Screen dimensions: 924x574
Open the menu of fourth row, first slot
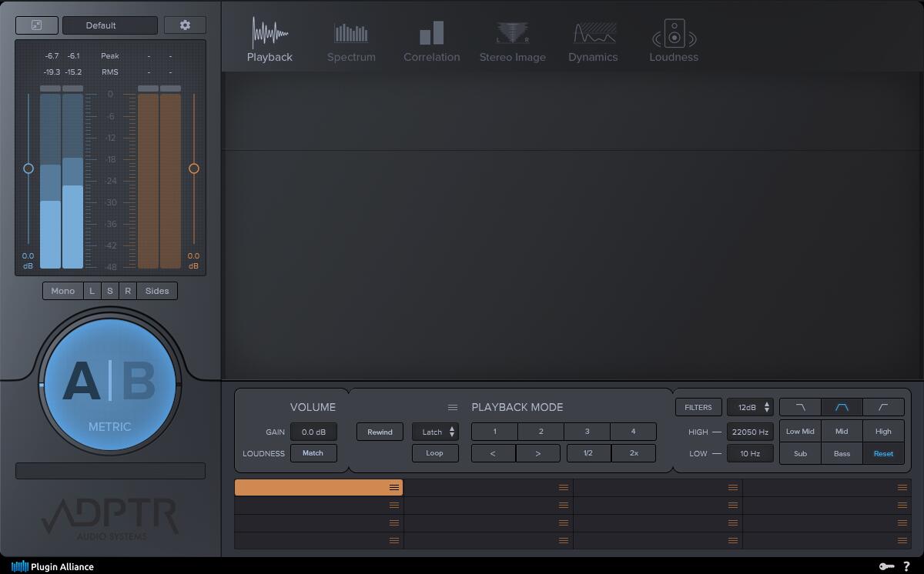[x=394, y=541]
